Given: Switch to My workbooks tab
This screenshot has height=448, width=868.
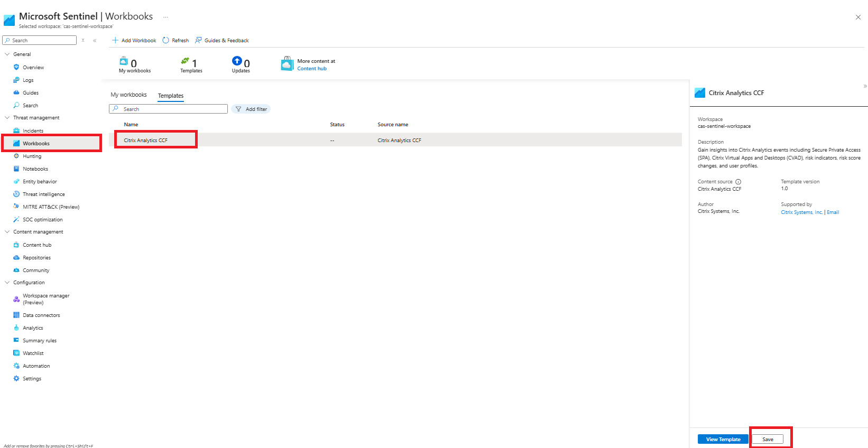Looking at the screenshot, I should 128,95.
